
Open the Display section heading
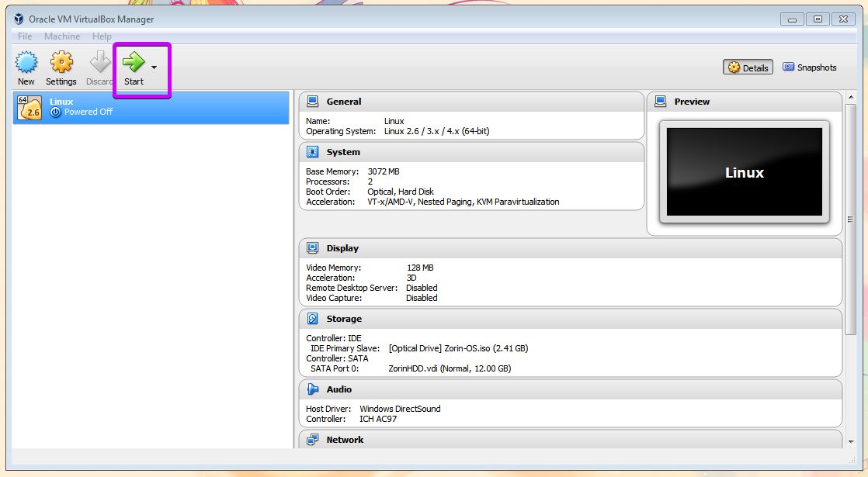[342, 248]
